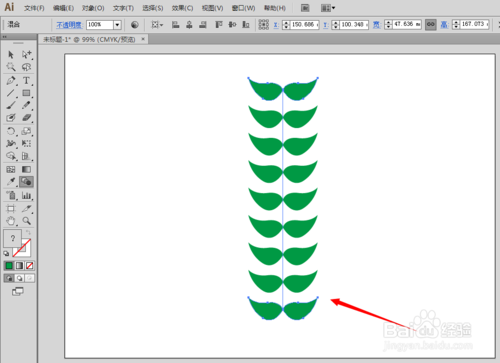500x363 pixels.
Task: Choose the Lasso tool
Action: pyautogui.click(x=26, y=67)
